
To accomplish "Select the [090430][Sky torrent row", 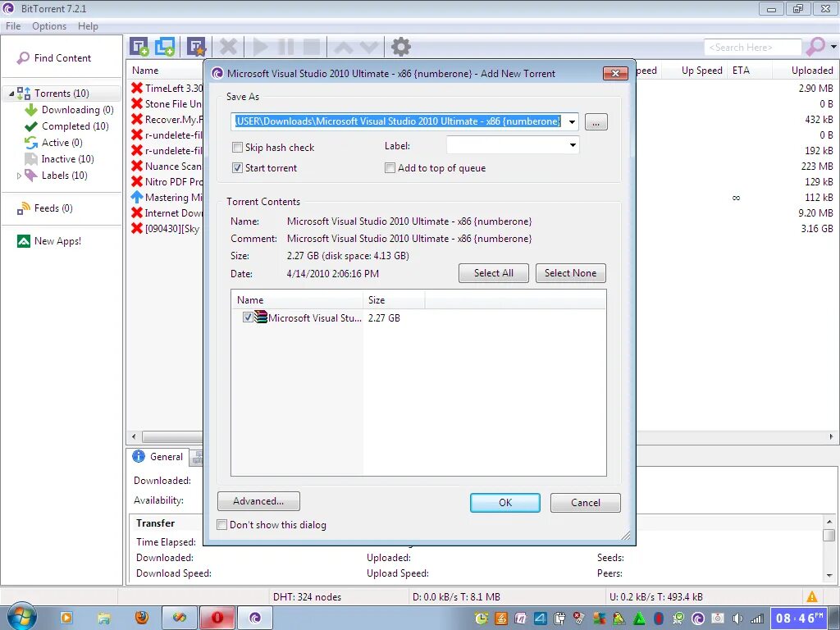I will [167, 229].
